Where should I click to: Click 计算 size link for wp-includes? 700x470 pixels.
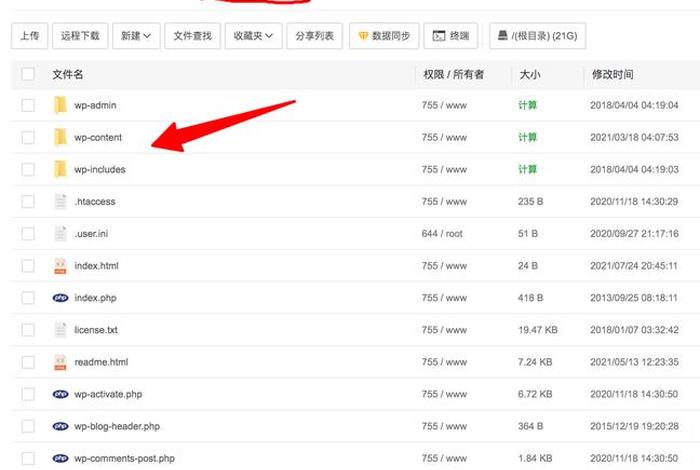[527, 170]
